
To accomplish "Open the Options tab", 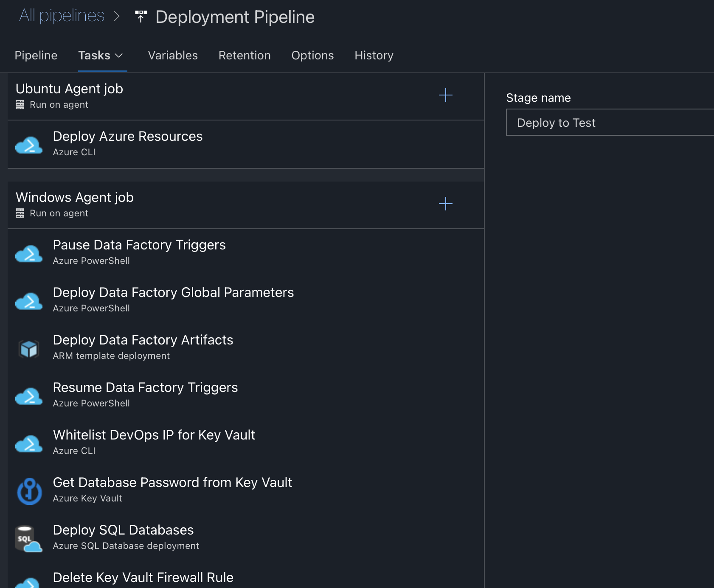I will click(312, 56).
